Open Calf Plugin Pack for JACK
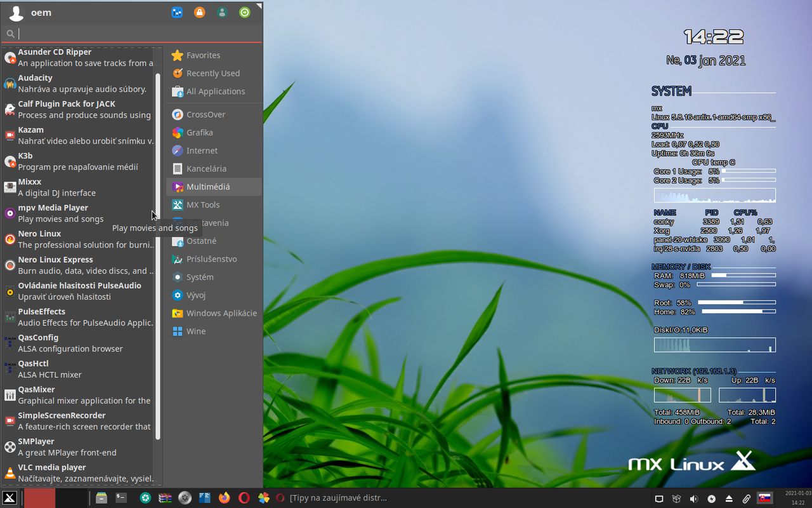Image resolution: width=812 pixels, height=508 pixels. point(79,110)
